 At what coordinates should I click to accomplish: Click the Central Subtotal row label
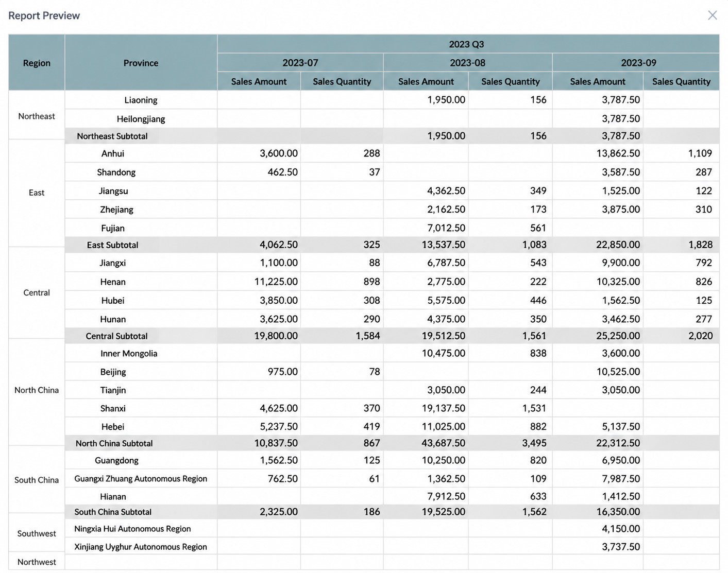pyautogui.click(x=116, y=336)
